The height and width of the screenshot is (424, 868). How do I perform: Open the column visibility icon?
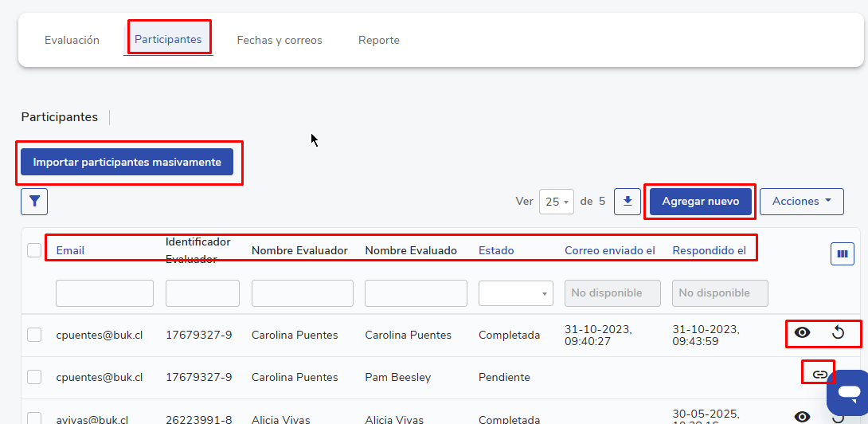(x=842, y=254)
